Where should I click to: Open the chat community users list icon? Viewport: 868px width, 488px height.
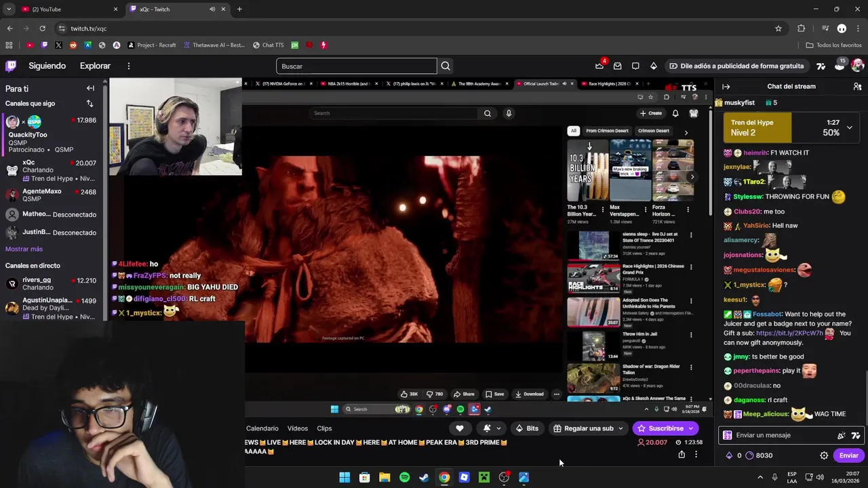click(857, 87)
